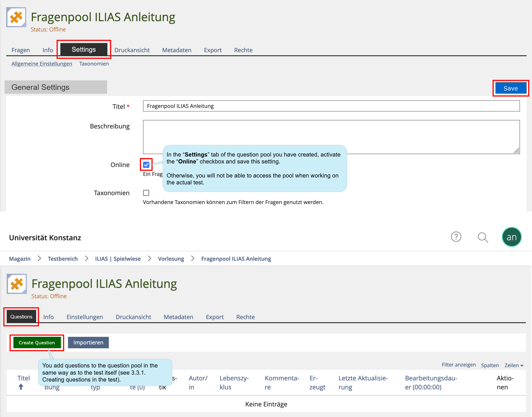Screen dimensions: 532x417
Task: Open the Spalten columns selector
Action: point(489,365)
